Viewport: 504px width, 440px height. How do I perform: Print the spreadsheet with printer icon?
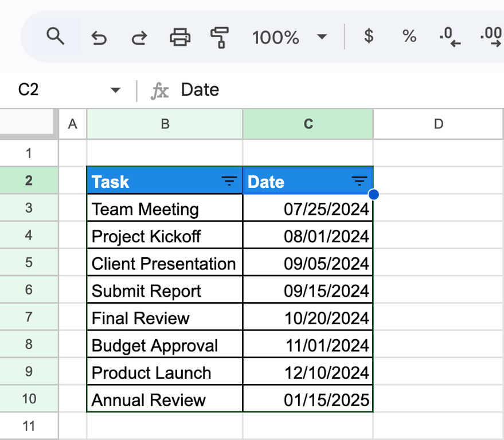coord(179,37)
